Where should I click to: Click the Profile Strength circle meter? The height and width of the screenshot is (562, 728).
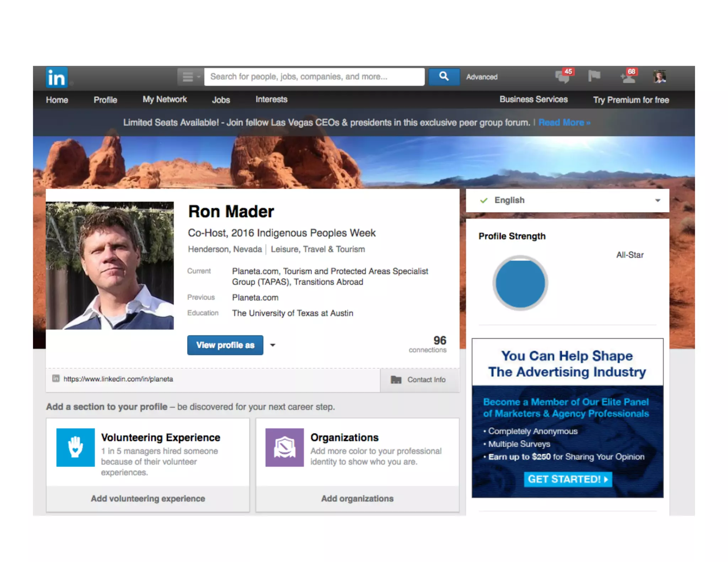click(x=520, y=283)
